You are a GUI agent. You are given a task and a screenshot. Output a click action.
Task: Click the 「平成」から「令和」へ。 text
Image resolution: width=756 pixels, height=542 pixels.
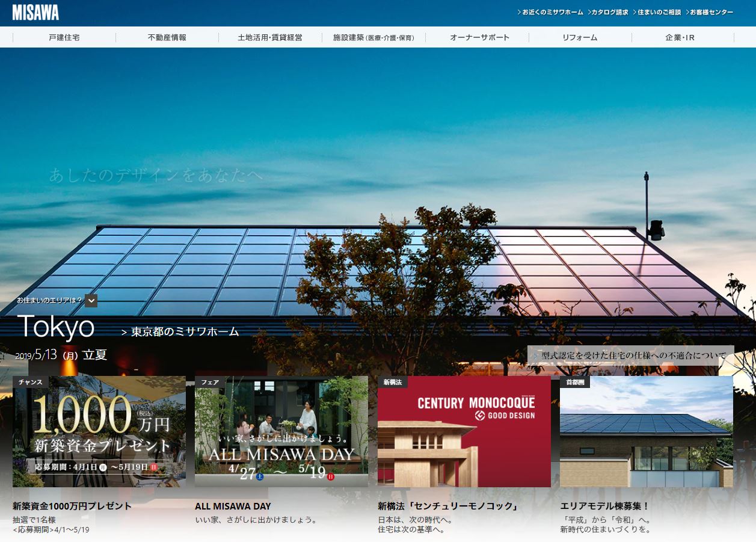coord(605,520)
